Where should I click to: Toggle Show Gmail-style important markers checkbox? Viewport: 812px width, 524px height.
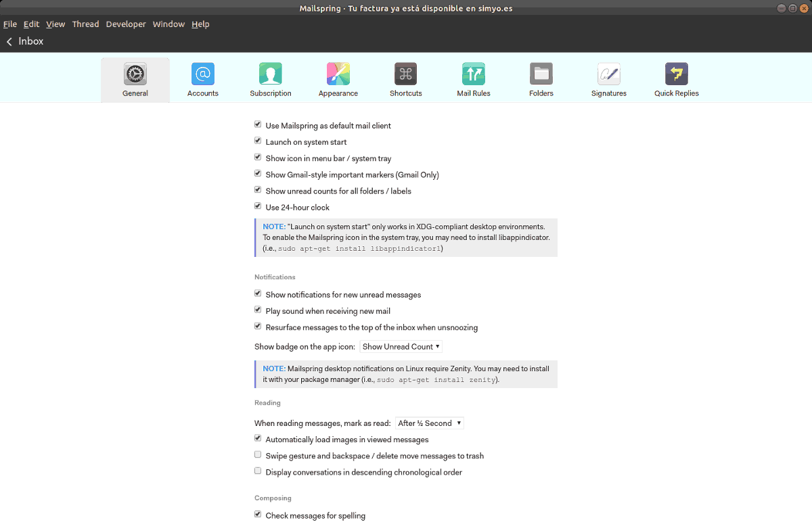click(258, 173)
